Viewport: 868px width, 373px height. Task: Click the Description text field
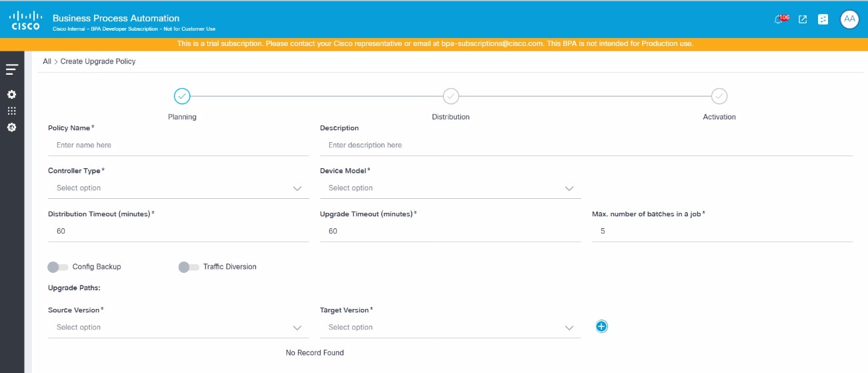[586, 145]
